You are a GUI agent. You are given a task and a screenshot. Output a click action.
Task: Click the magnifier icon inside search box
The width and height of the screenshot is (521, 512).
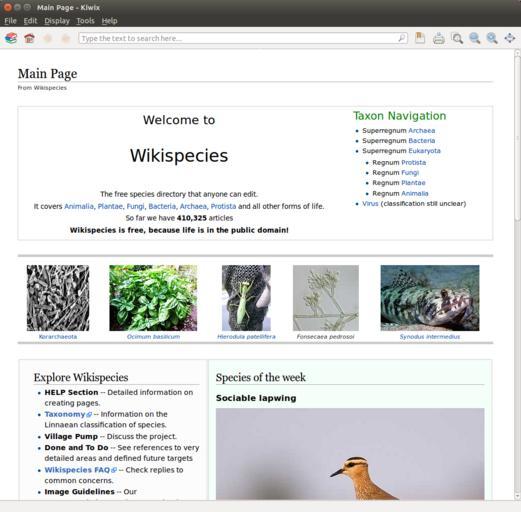402,38
